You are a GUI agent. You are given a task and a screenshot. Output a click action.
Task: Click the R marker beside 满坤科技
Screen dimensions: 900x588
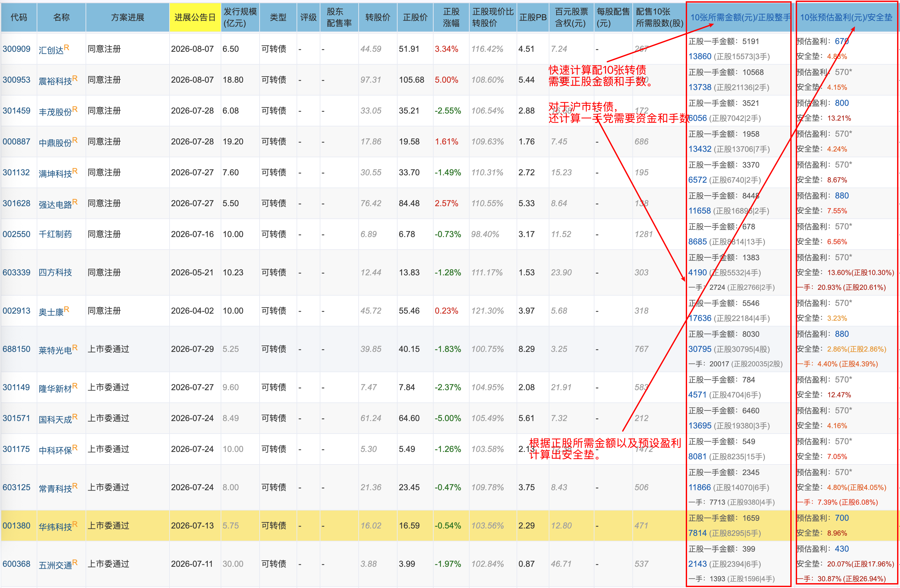click(75, 171)
